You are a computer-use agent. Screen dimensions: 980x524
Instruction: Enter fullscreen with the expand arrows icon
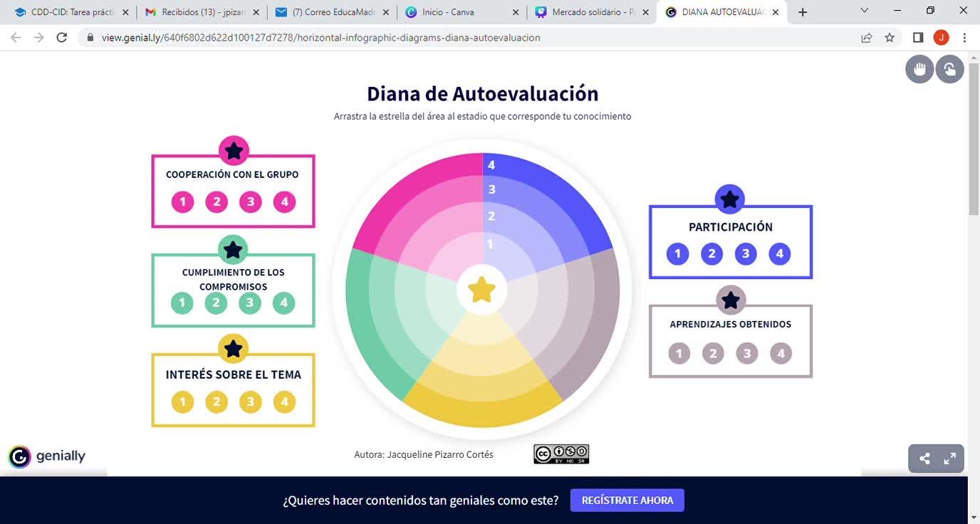pyautogui.click(x=949, y=459)
